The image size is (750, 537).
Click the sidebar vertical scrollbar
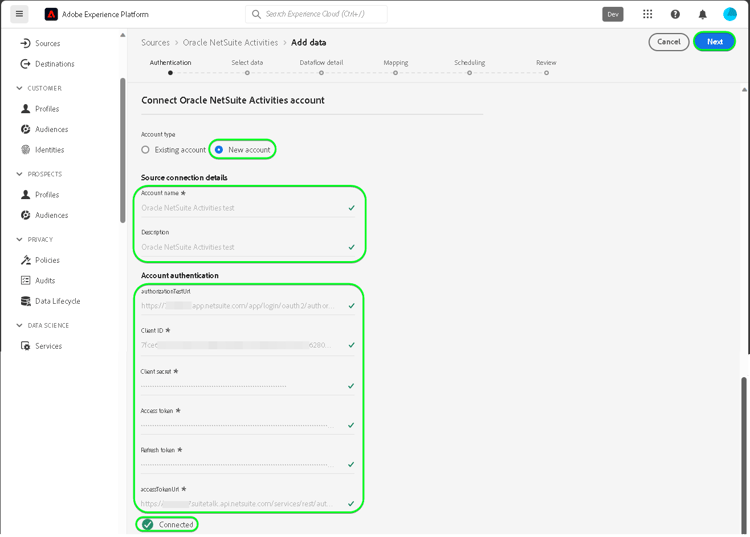(123, 150)
